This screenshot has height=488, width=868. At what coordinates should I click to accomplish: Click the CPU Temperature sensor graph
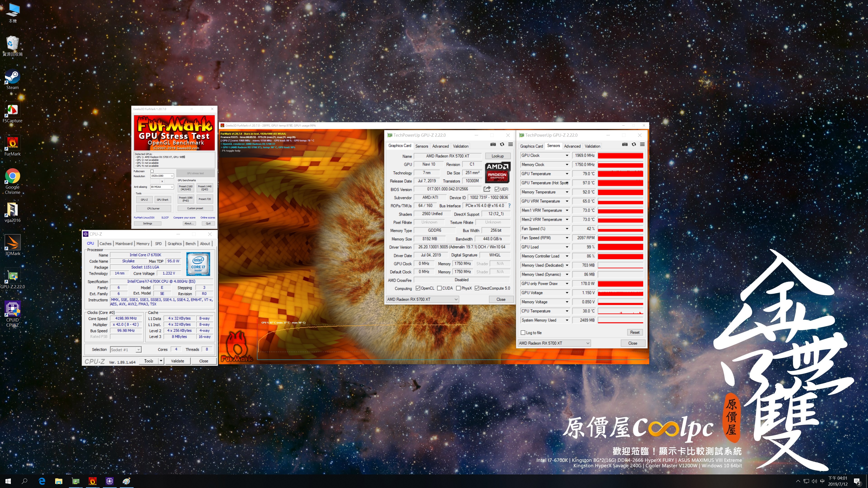[620, 311]
